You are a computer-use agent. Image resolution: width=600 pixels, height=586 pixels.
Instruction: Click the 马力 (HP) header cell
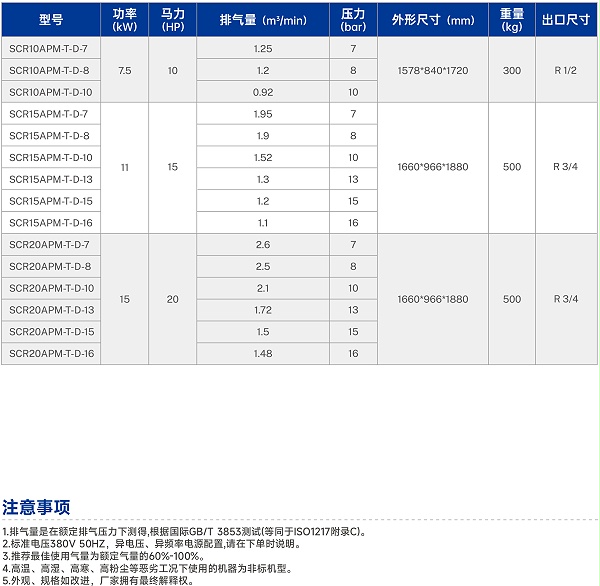pos(172,20)
